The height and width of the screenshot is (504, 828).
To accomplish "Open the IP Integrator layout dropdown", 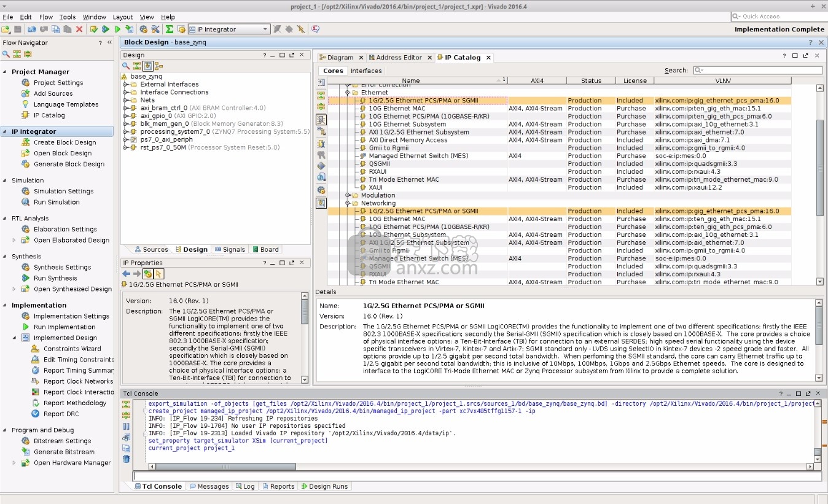I will [x=228, y=29].
